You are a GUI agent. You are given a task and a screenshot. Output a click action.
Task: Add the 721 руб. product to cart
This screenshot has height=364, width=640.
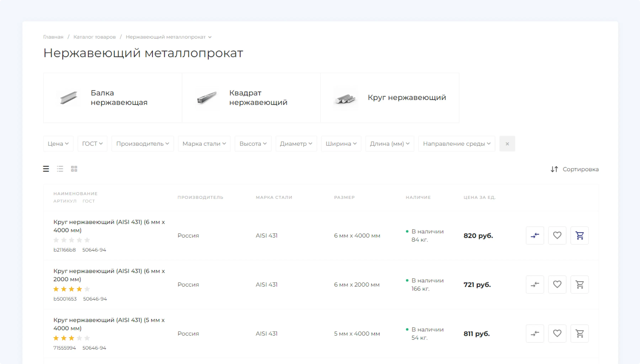click(579, 284)
